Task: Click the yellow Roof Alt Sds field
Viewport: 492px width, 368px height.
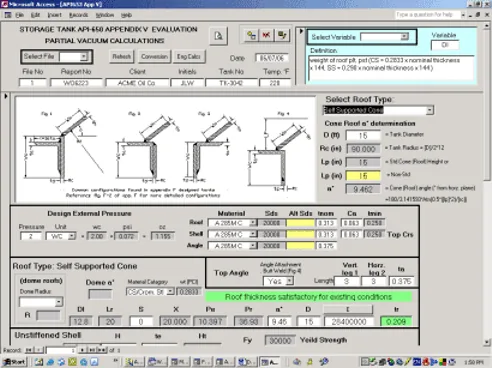Action: [x=300, y=223]
